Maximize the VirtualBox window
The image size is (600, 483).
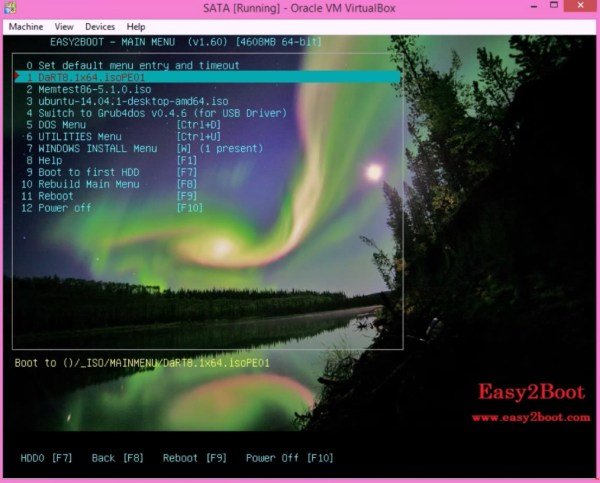point(554,6)
